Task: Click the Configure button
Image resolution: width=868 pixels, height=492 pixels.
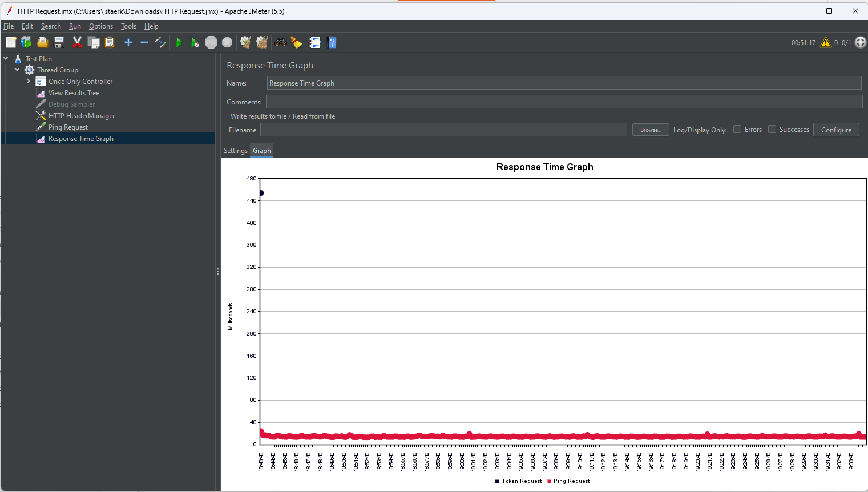Action: tap(836, 129)
